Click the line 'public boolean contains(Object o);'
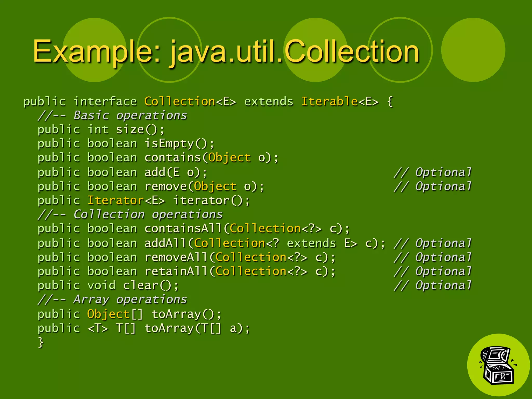 coord(158,158)
